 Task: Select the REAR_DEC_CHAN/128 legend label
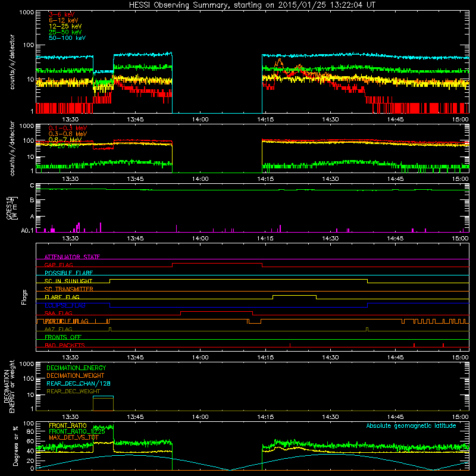coord(79,383)
